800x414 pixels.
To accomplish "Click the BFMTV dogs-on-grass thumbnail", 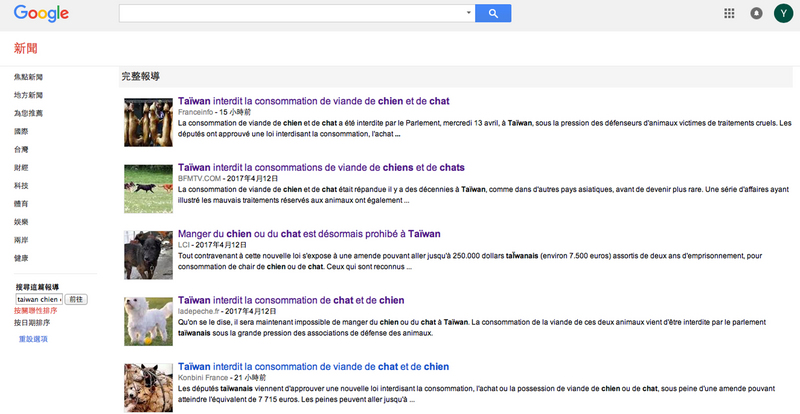I will 148,189.
